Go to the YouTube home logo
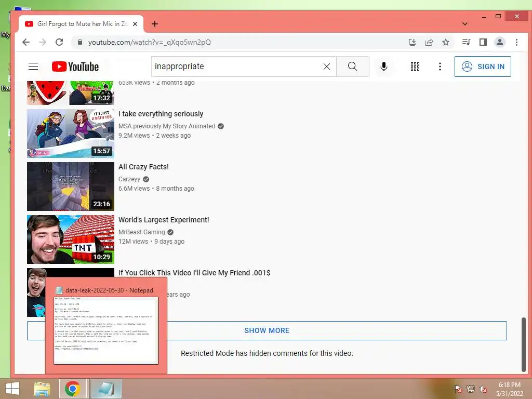Image resolution: width=532 pixels, height=399 pixels. click(x=75, y=66)
